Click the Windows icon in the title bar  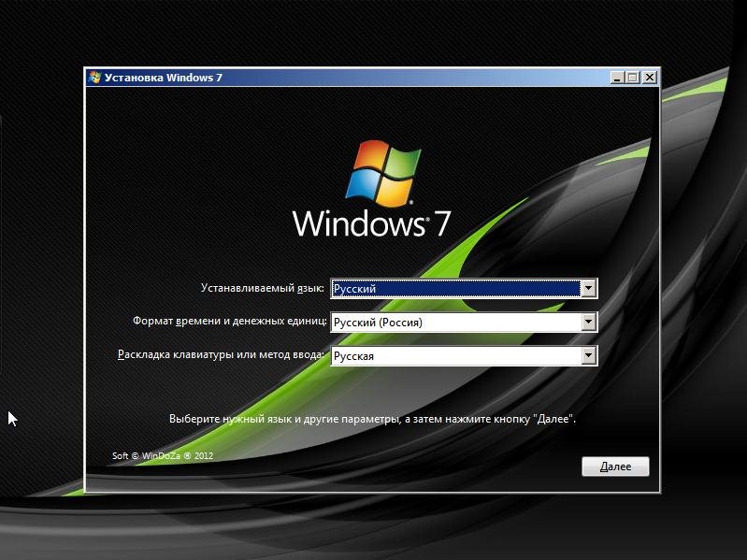pos(94,78)
